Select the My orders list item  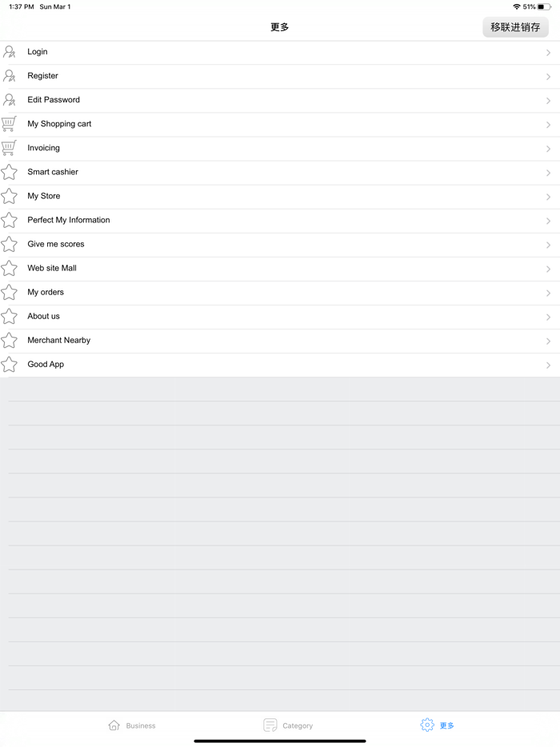[x=280, y=293]
